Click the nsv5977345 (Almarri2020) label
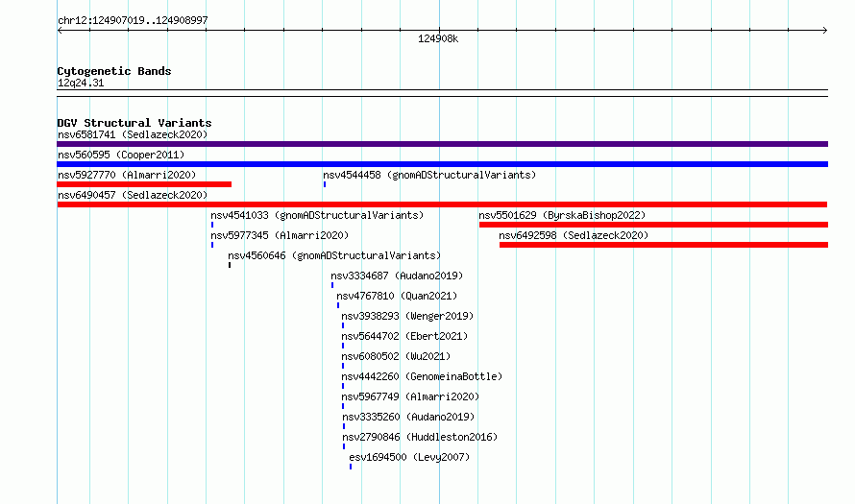Image resolution: width=855 pixels, height=504 pixels. tap(280, 235)
